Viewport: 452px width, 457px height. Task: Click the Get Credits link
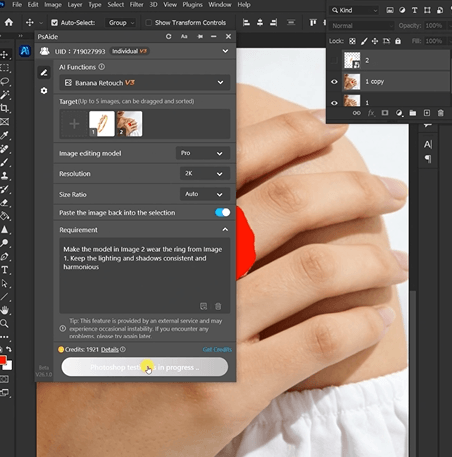[217, 349]
